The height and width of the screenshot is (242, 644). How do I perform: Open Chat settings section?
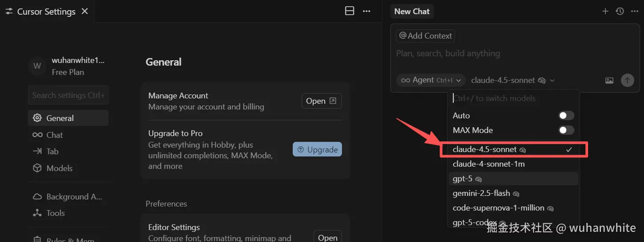[68, 135]
